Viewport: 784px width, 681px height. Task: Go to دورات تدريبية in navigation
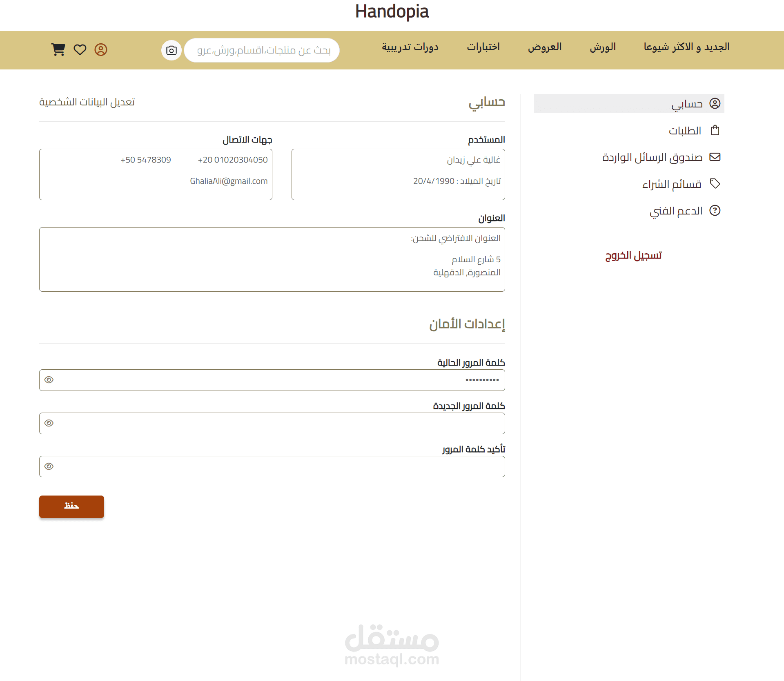click(410, 47)
